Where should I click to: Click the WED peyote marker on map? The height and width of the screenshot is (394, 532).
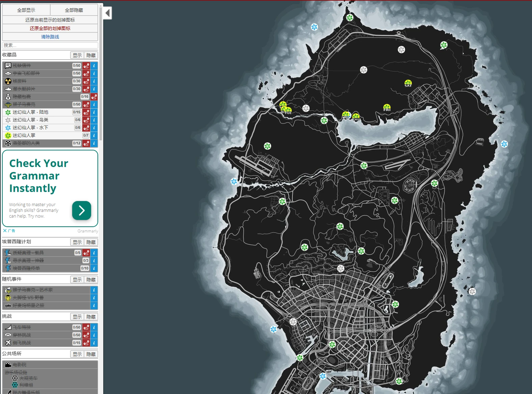(x=346, y=115)
